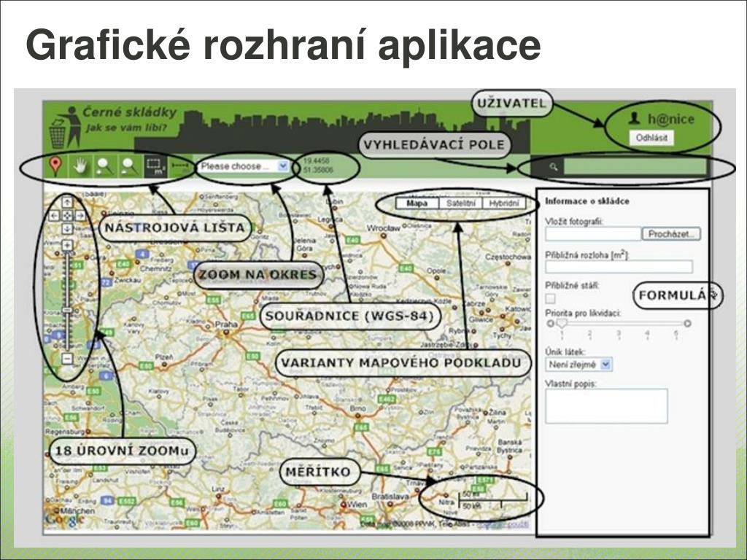Click the Procházet browse button

click(x=672, y=234)
